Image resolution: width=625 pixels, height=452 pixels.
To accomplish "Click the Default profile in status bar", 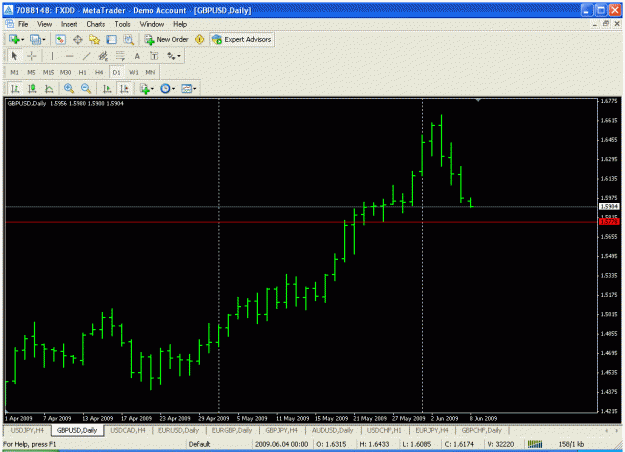I will pyautogui.click(x=199, y=444).
